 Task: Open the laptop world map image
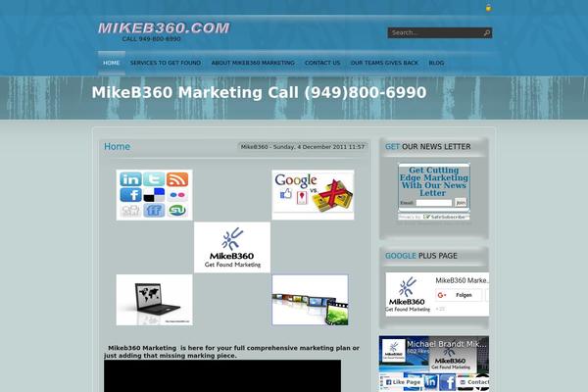click(154, 300)
